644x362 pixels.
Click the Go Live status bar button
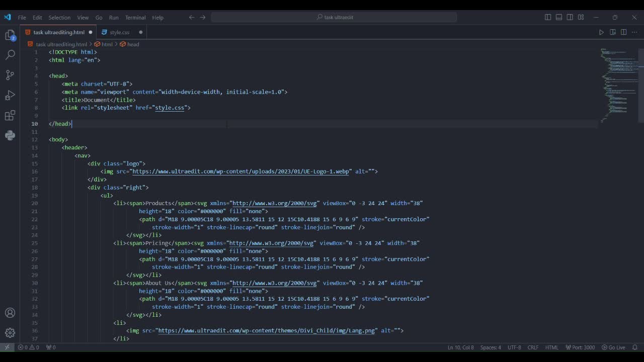[613, 347]
